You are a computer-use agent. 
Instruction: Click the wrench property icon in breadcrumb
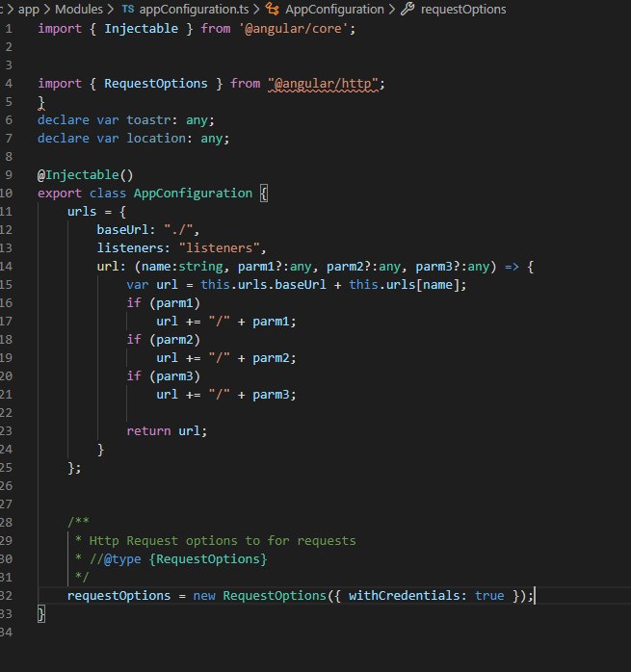408,9
